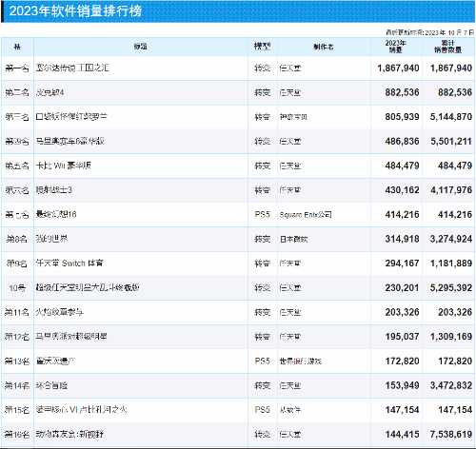Viewport: 476px width, 449px height.
Task: Click the cumulative value 1,309,169
Action: click(x=451, y=337)
